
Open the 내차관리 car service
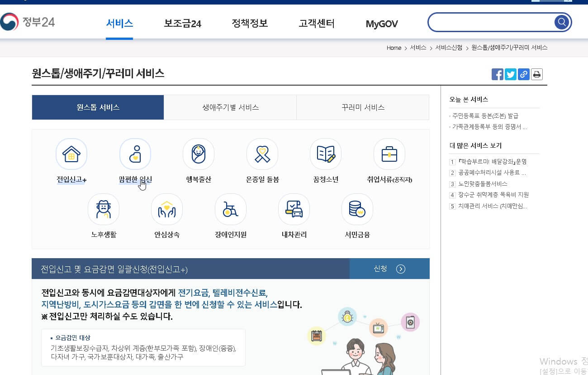click(x=294, y=209)
